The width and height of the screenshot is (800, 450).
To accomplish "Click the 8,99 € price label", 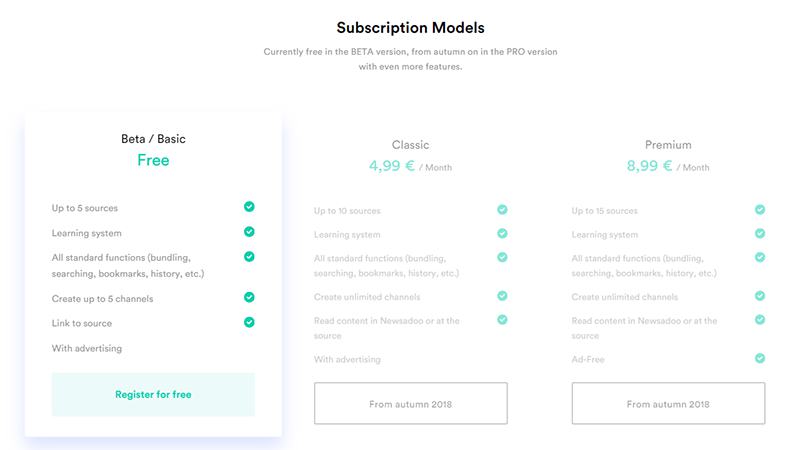I will tap(650, 166).
